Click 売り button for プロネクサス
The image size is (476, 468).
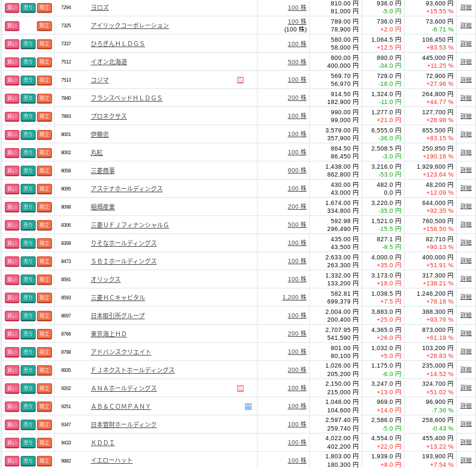click(x=28, y=116)
